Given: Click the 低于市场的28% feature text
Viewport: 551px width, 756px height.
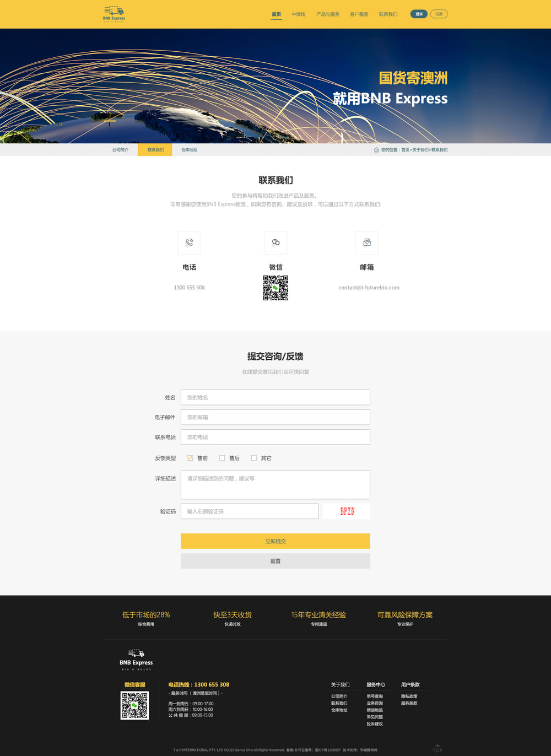Looking at the screenshot, I should (146, 614).
